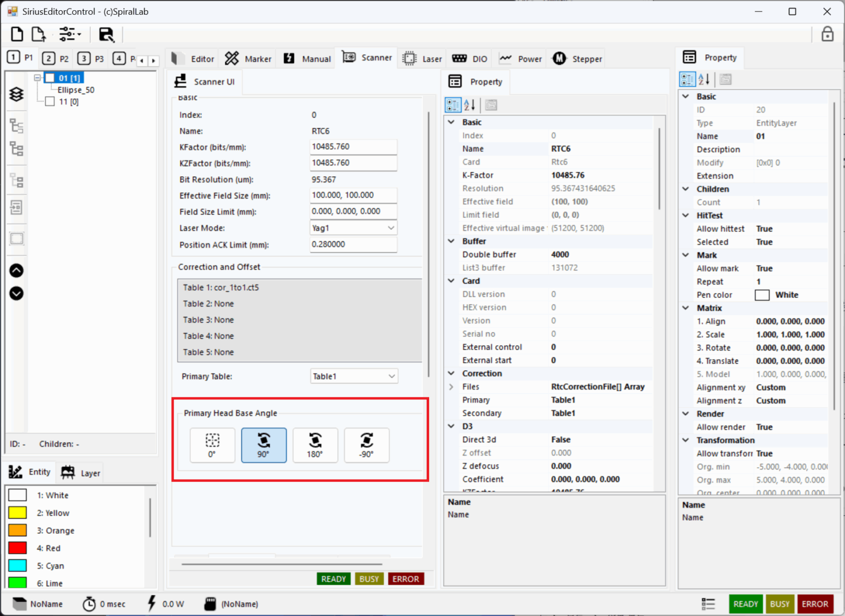This screenshot has height=616, width=845.
Task: Expand the Files correction property
Action: click(451, 387)
